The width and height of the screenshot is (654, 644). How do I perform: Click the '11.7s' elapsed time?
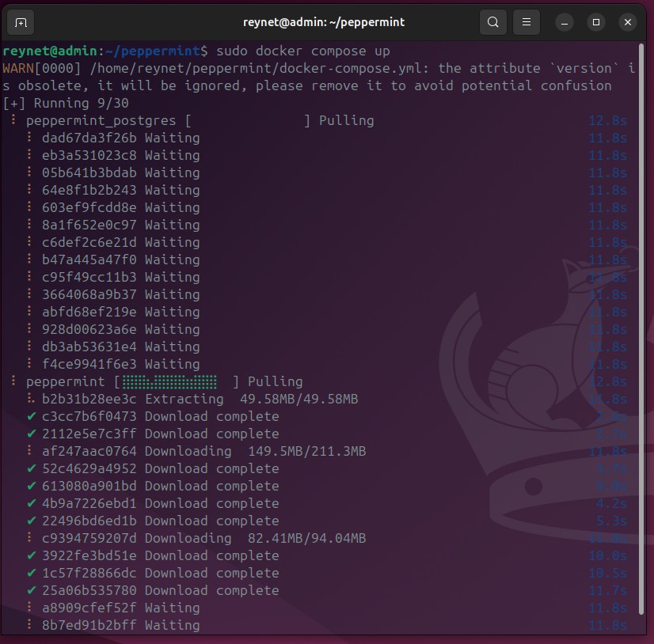point(608,591)
